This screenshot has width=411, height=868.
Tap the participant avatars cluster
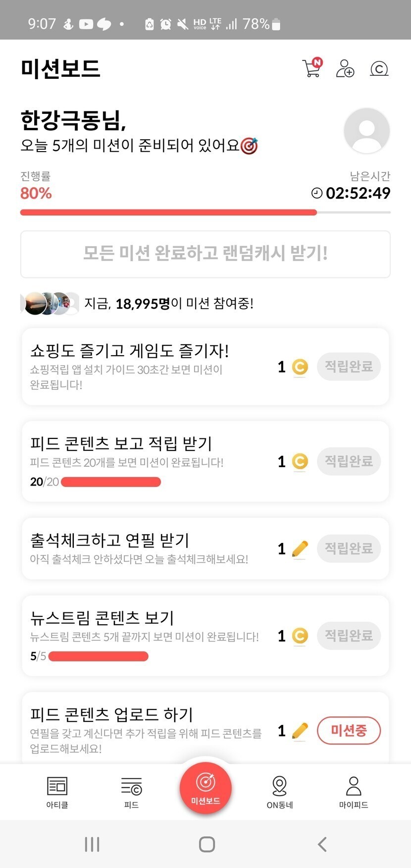coord(50,303)
